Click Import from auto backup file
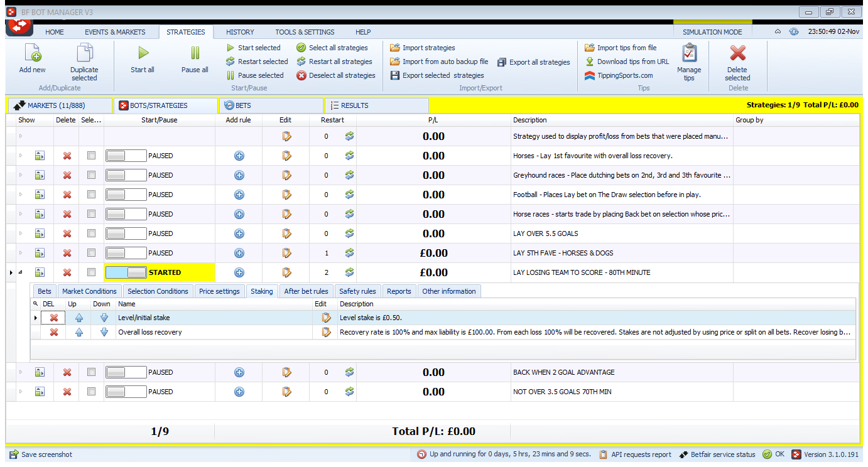The image size is (868, 467). click(x=439, y=62)
